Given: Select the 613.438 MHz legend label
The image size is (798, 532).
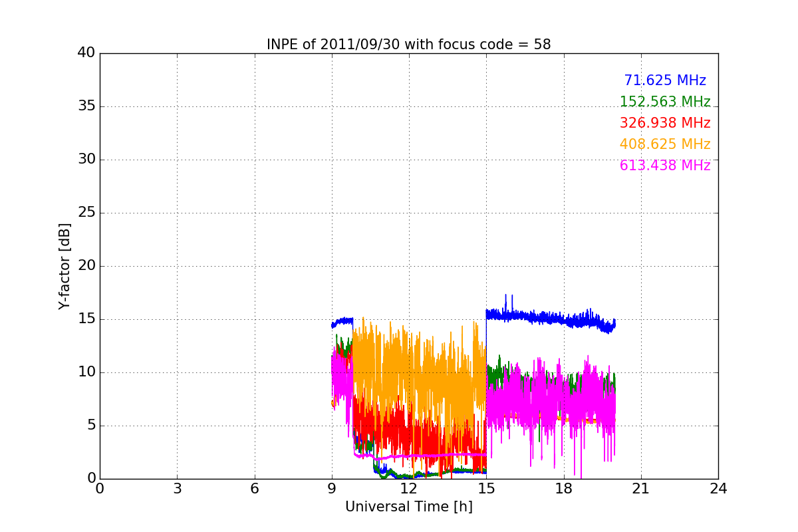Looking at the screenshot, I should [x=665, y=166].
